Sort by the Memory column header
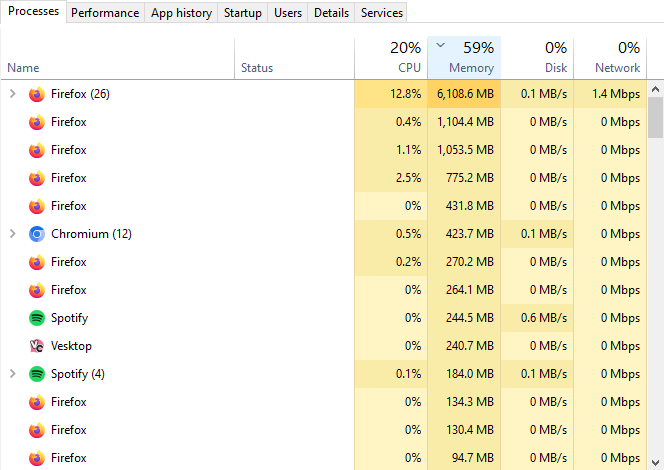Viewport: 664px width, 470px height. point(464,58)
